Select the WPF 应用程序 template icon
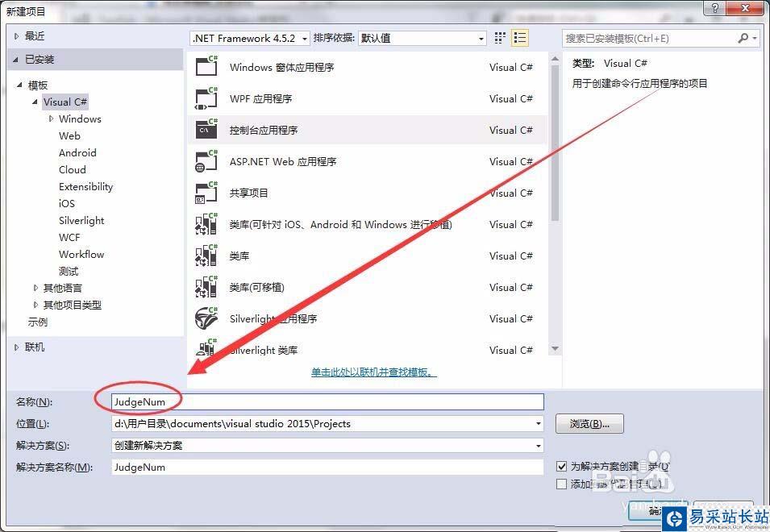The height and width of the screenshot is (532, 770). 206,98
